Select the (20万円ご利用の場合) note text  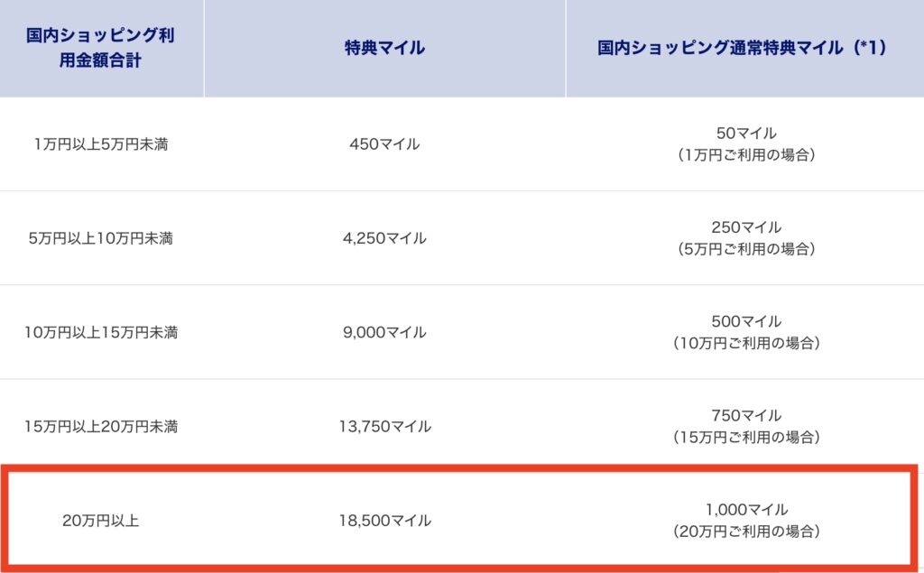point(745,531)
